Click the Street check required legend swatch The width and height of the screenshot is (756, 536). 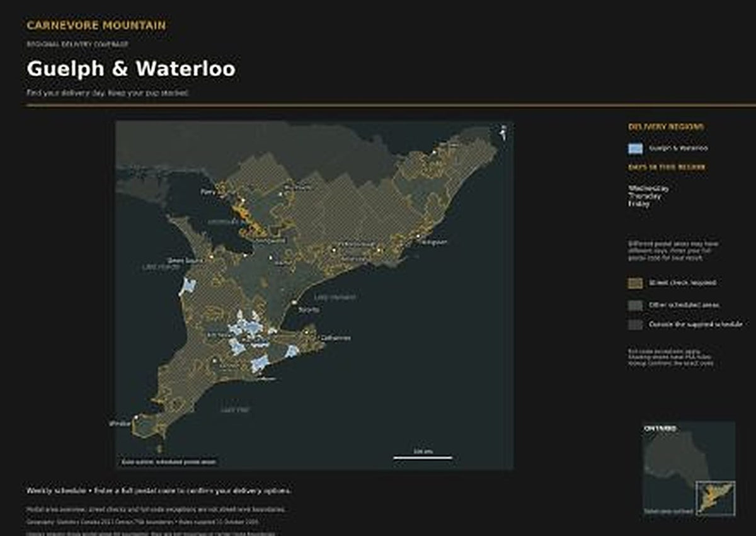pyautogui.click(x=636, y=283)
